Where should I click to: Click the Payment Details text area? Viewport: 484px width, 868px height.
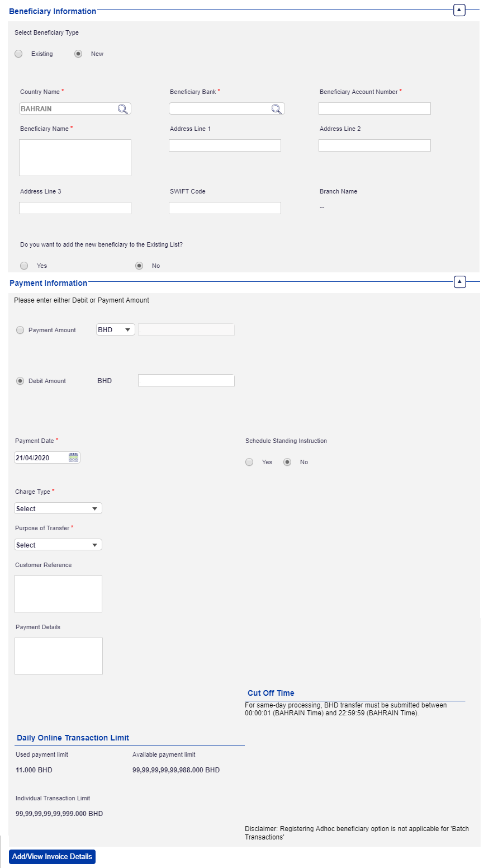pos(59,655)
